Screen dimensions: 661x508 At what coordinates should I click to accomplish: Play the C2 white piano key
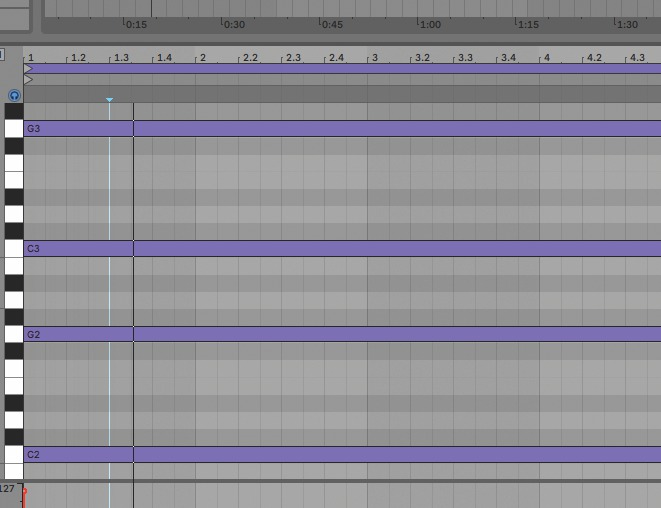click(14, 454)
